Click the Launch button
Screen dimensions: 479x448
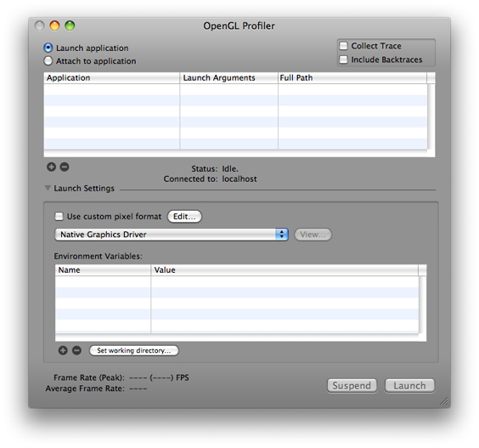coord(409,386)
